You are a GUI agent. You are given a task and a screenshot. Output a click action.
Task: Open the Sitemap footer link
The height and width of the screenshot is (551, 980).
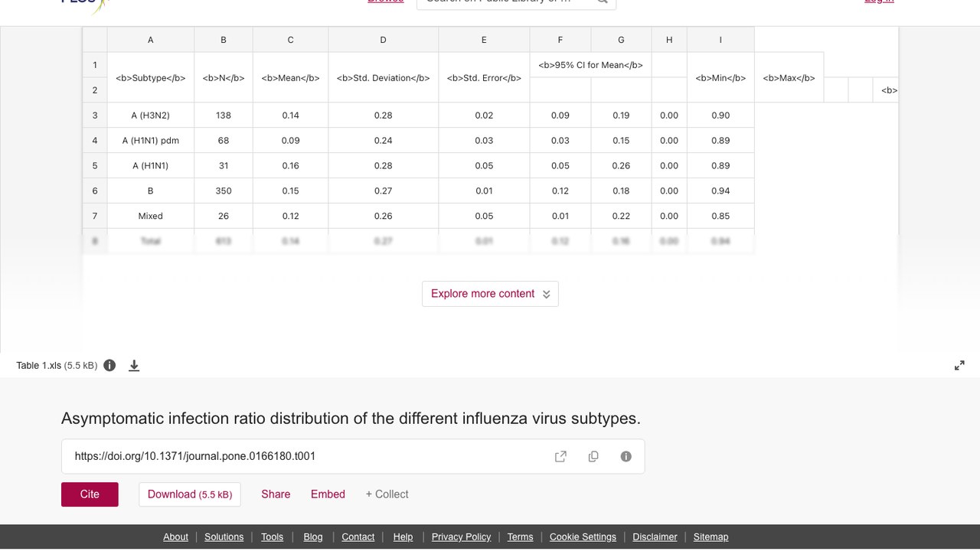click(x=710, y=536)
